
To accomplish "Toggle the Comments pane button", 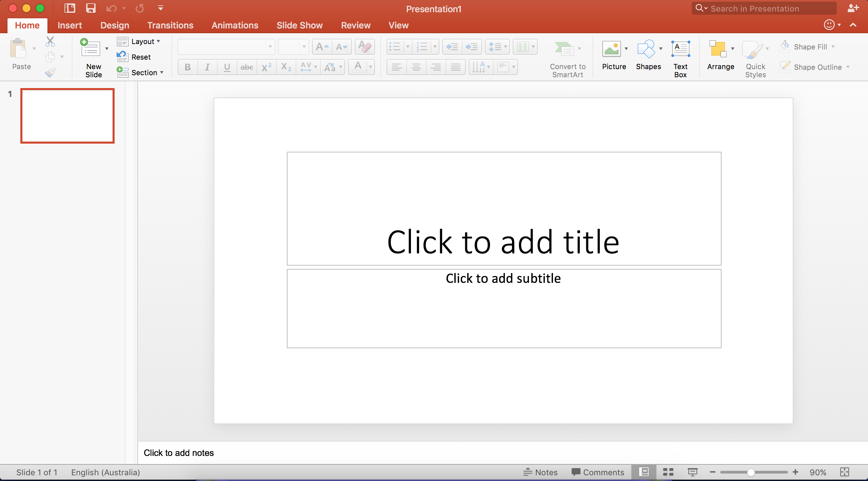I will (598, 472).
